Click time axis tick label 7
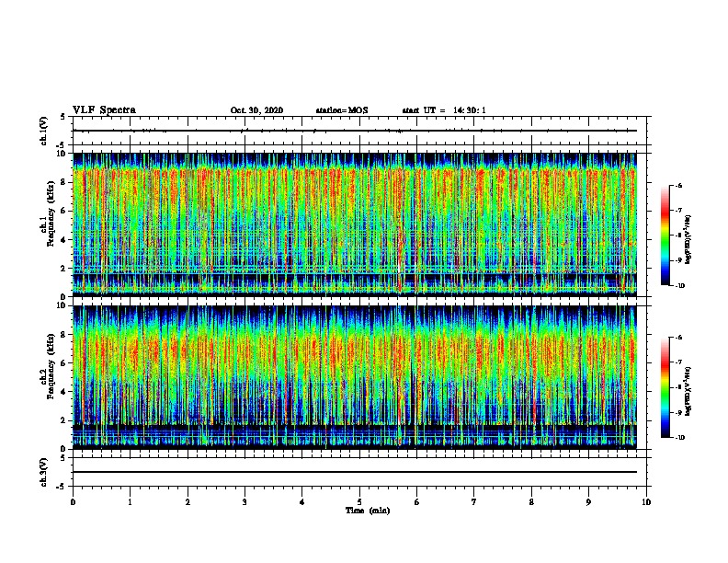Screen dimensions: 728x563 (474, 502)
